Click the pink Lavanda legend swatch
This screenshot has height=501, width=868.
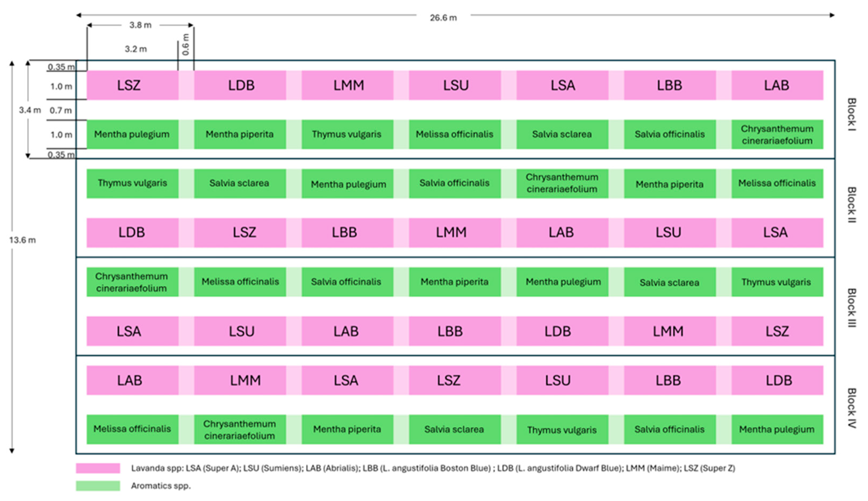[98, 468]
